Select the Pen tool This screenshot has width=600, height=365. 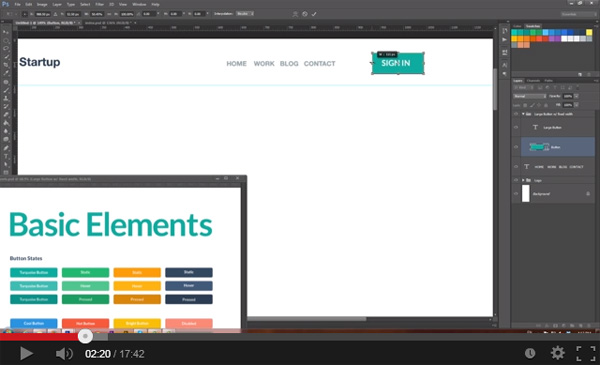point(6,148)
